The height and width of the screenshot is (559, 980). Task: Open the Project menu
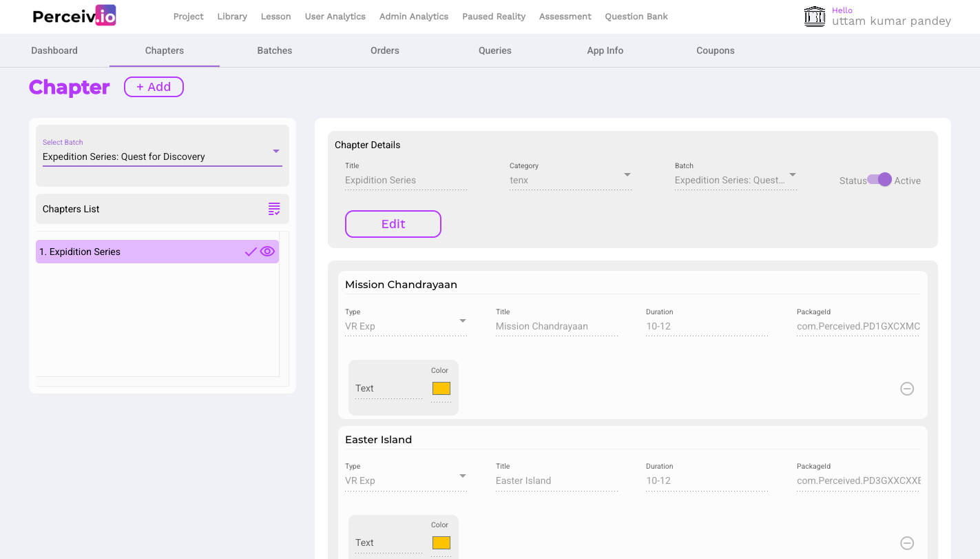tap(188, 17)
